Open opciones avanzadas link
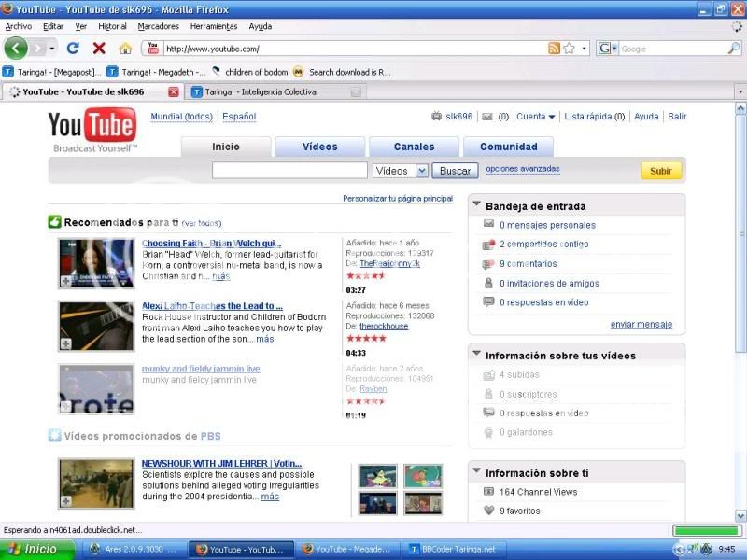 pyautogui.click(x=523, y=169)
